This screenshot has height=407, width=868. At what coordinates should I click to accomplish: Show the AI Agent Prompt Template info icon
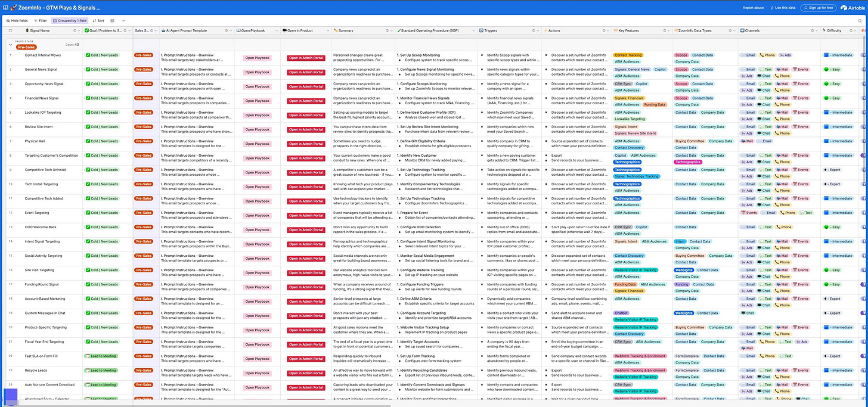(226, 30)
